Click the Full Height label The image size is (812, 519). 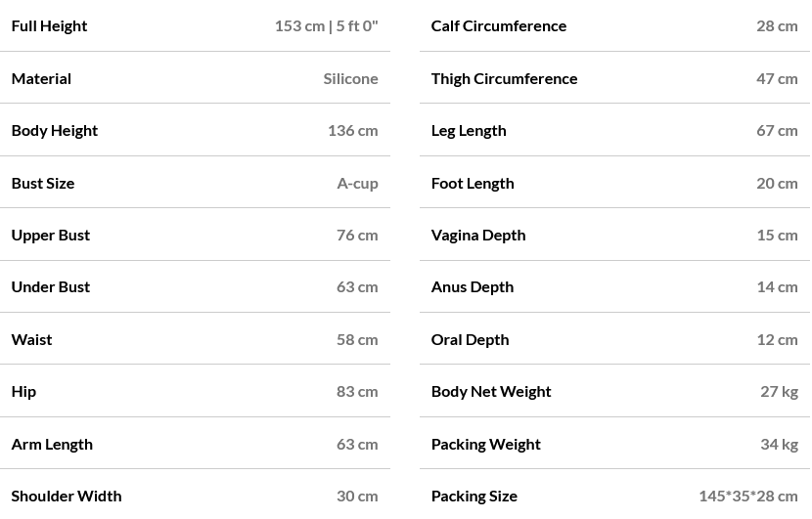[49, 25]
